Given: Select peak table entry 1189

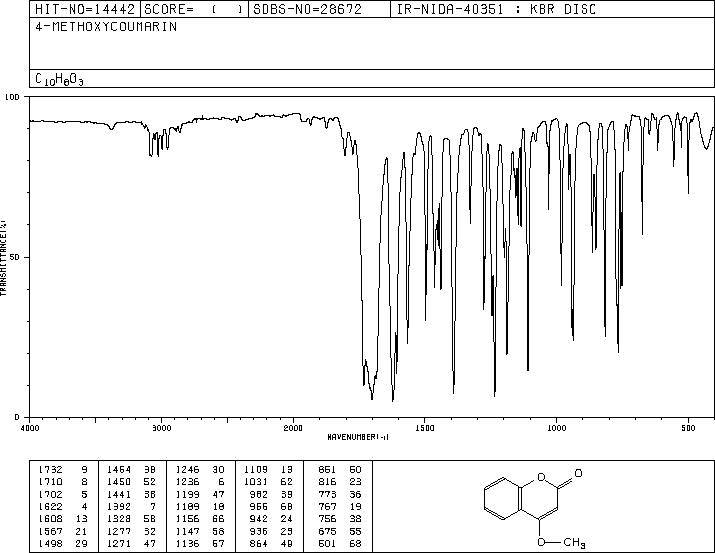Looking at the screenshot, I should tap(201, 506).
